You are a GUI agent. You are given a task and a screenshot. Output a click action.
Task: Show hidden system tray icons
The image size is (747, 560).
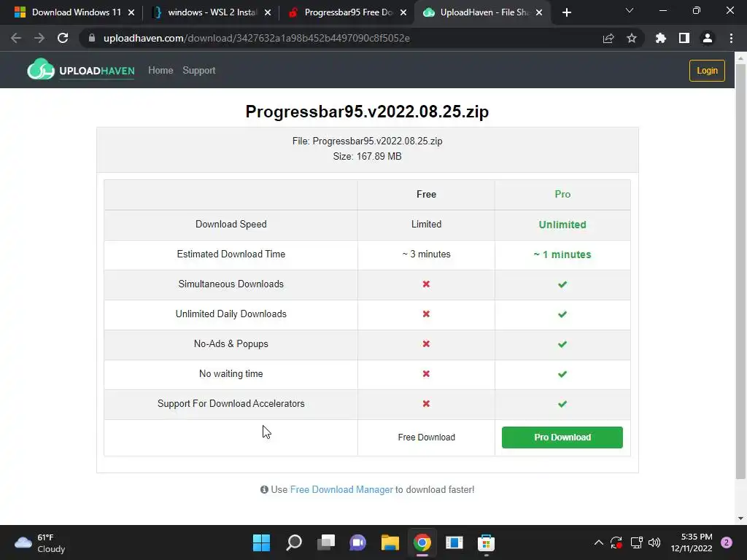pyautogui.click(x=599, y=542)
